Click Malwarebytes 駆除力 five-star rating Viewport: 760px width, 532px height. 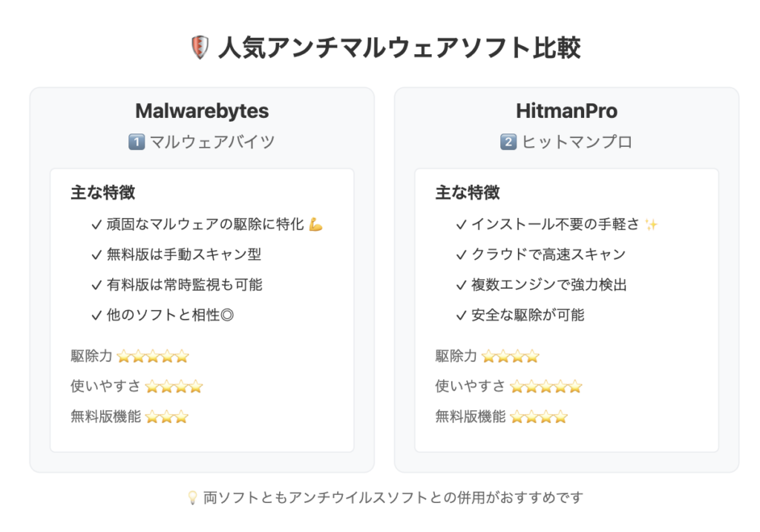pyautogui.click(x=153, y=357)
